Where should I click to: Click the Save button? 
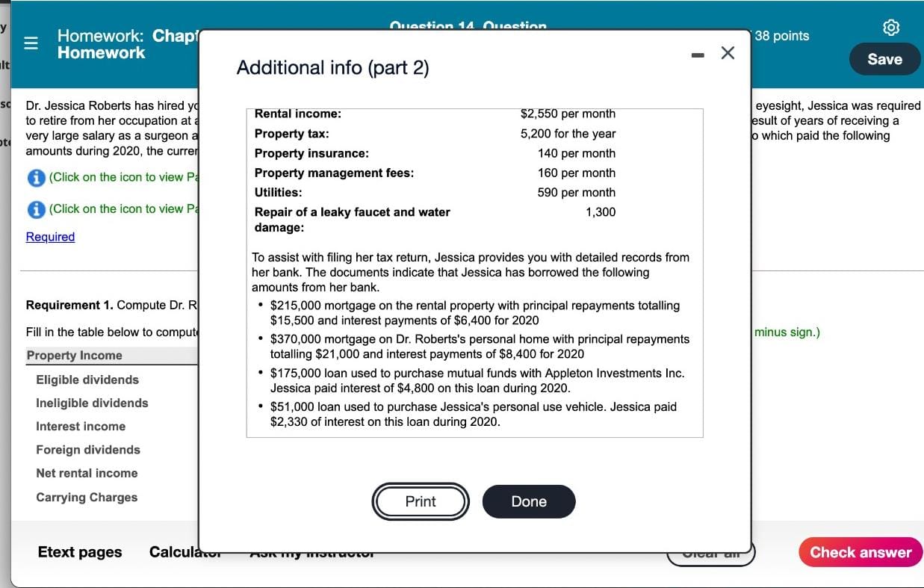pos(884,59)
